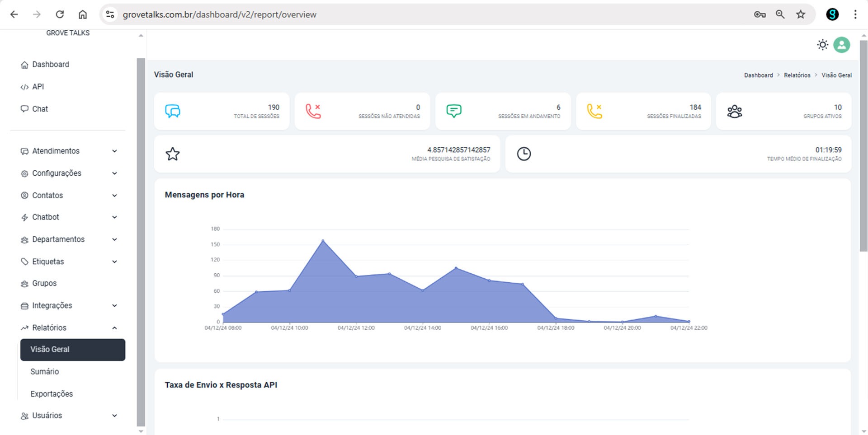Click the Sessões Não Atendidas phone icon

pos(313,111)
